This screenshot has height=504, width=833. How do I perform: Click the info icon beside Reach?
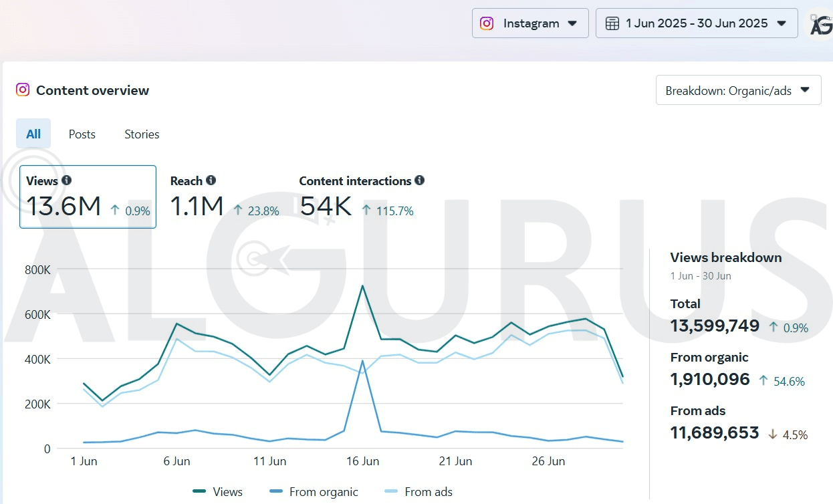tap(211, 180)
